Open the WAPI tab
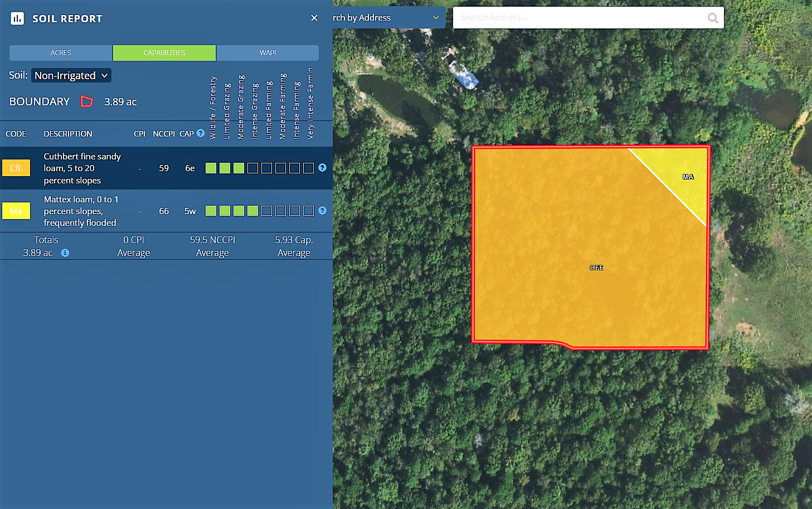The width and height of the screenshot is (812, 509). click(x=268, y=53)
